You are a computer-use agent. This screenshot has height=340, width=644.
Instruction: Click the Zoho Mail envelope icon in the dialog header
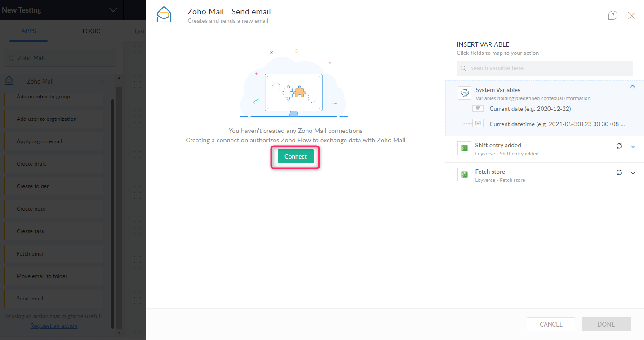[x=164, y=14]
